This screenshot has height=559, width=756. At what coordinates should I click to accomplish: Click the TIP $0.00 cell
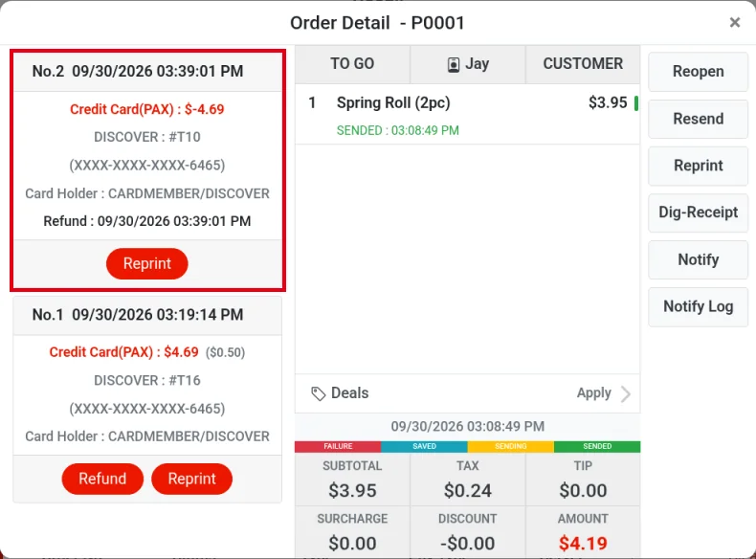point(583,481)
